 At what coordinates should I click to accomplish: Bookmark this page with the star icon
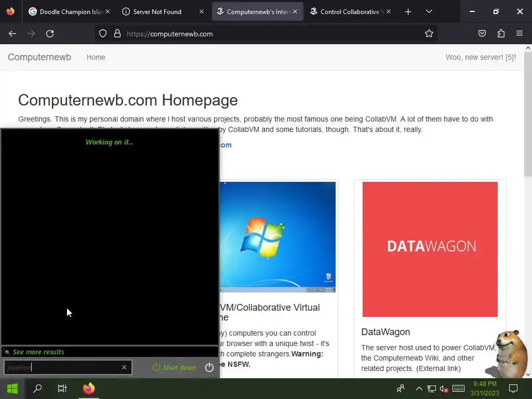pos(429,34)
